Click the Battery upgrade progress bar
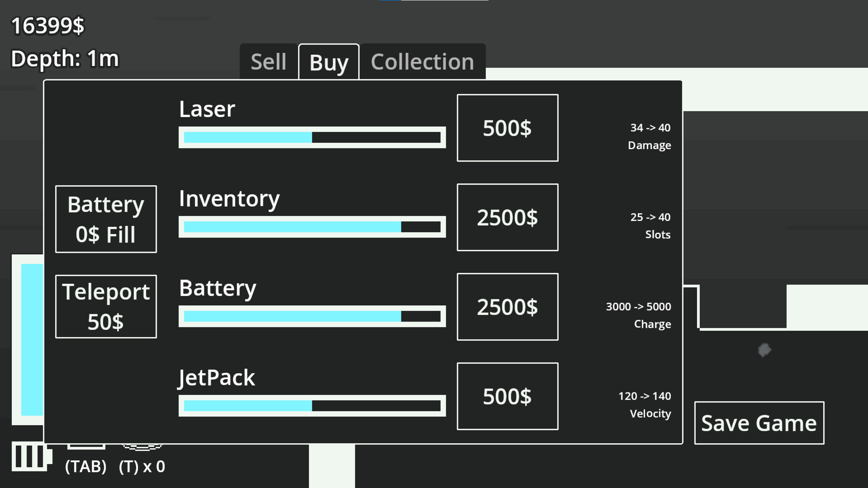 (312, 316)
